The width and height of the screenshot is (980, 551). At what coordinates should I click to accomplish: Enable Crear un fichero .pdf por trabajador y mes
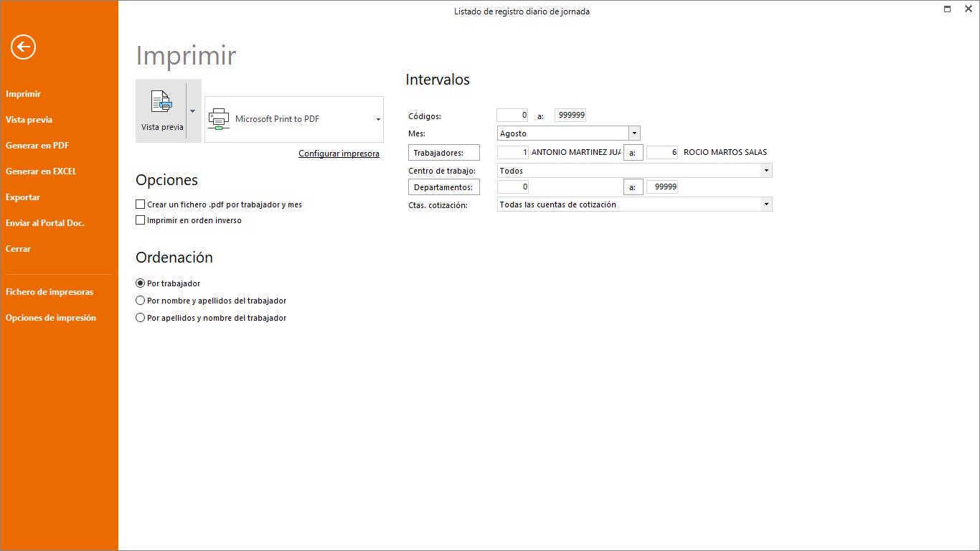click(141, 204)
